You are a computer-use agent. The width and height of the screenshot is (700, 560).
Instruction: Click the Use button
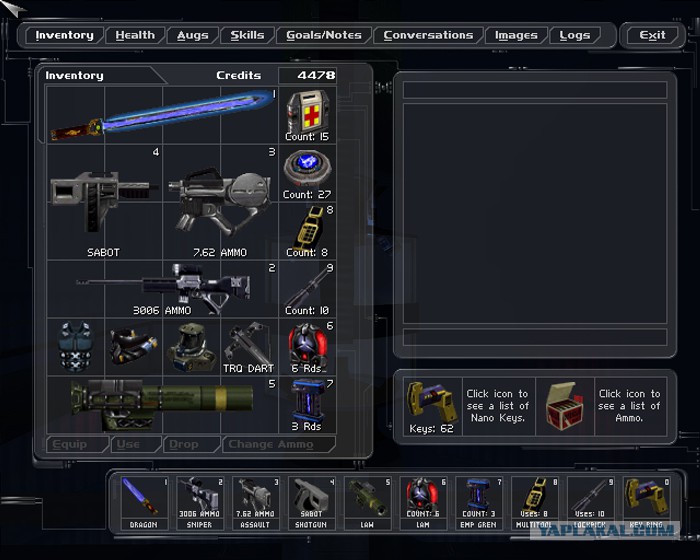click(x=136, y=444)
